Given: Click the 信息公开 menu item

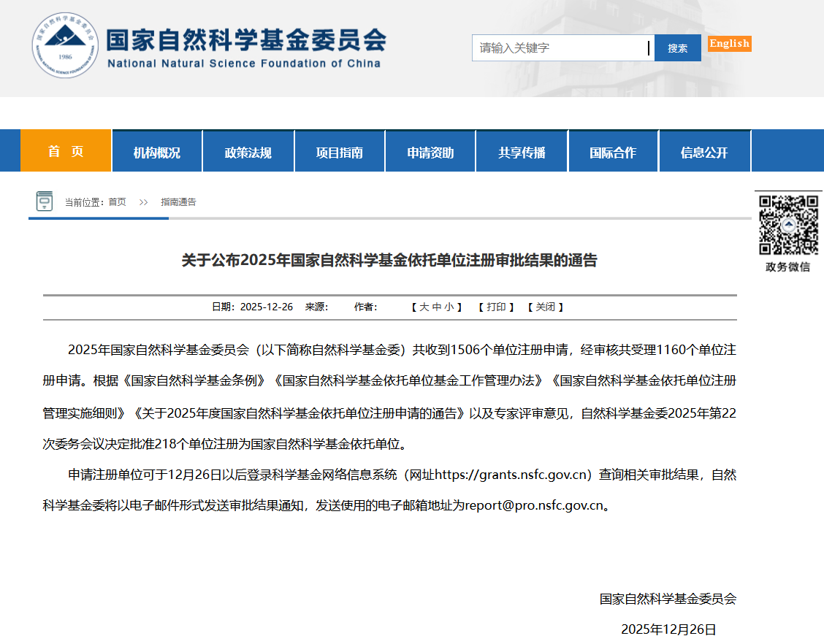Looking at the screenshot, I should [704, 153].
